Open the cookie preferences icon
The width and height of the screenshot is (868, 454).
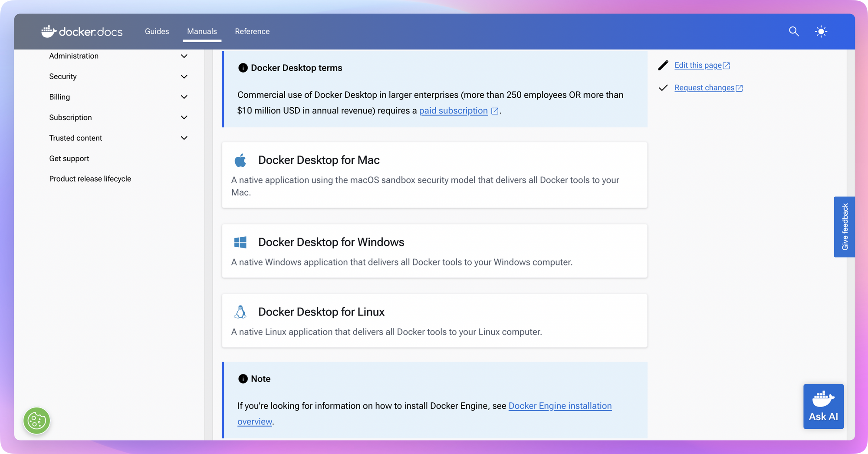click(37, 421)
